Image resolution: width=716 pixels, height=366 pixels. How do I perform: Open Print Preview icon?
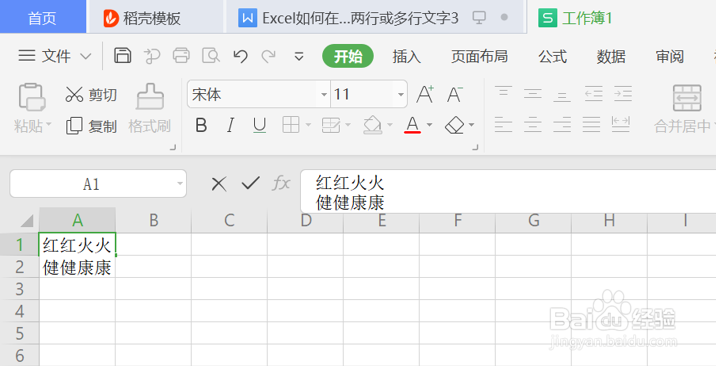point(211,56)
